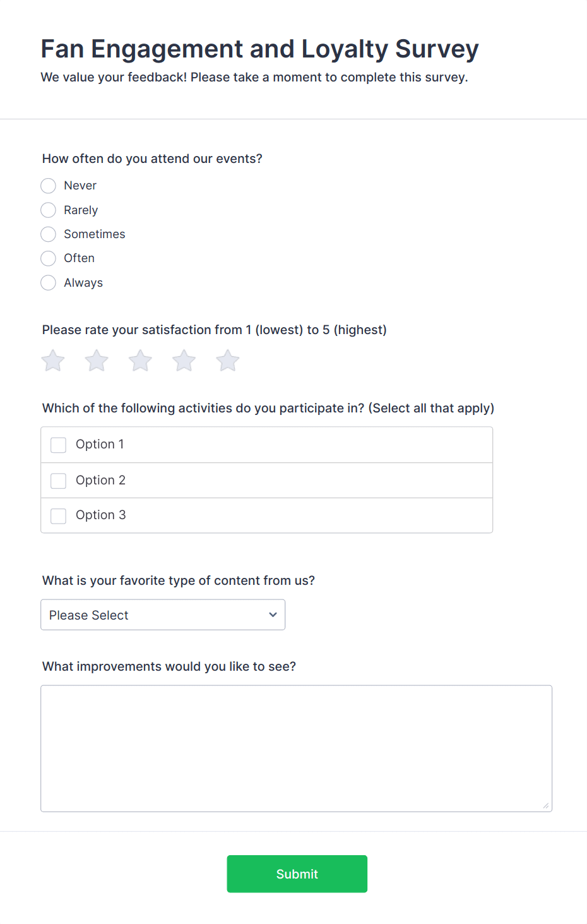This screenshot has width=587, height=924.
Task: Click inside the improvements text area
Action: click(296, 745)
